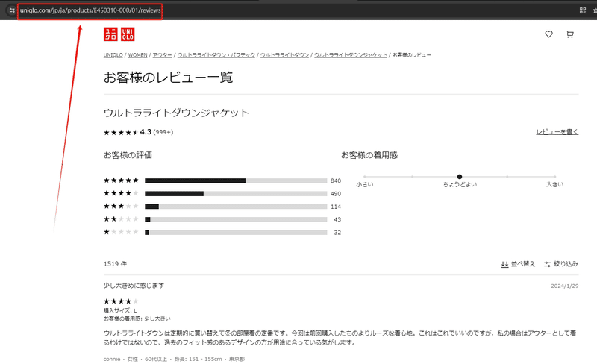Open the 絞り込み filter option
597x364 pixels.
pos(561,264)
